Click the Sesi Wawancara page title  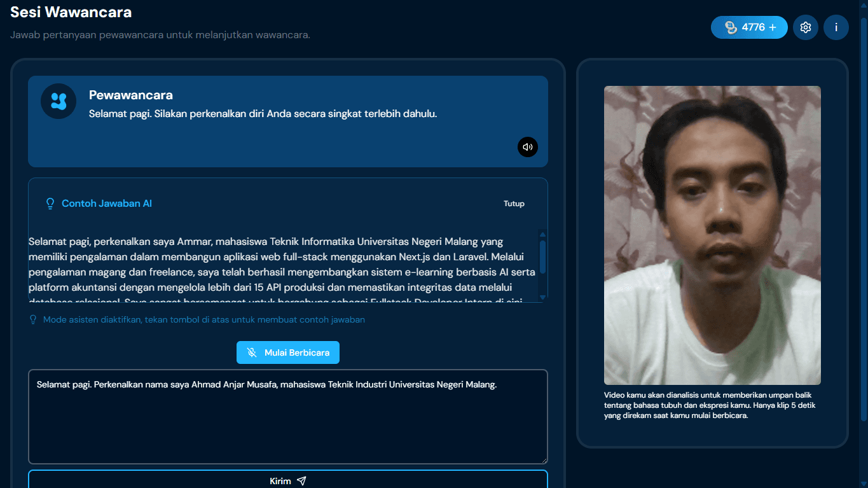coord(71,11)
